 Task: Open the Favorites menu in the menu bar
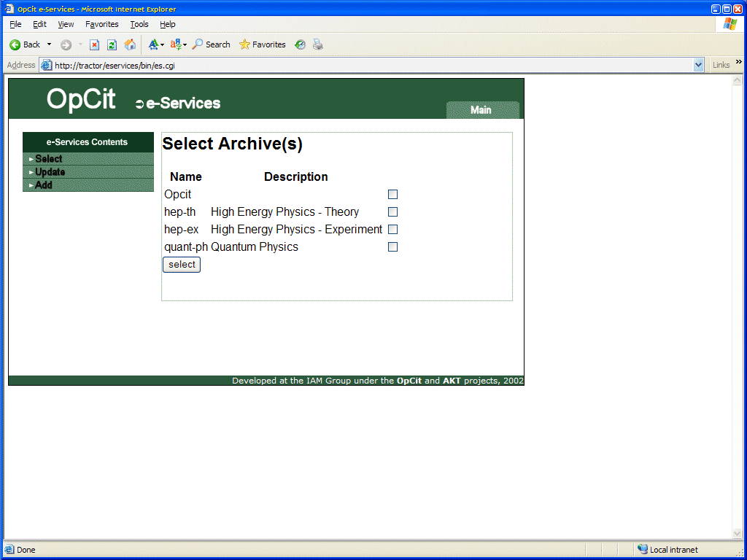102,24
